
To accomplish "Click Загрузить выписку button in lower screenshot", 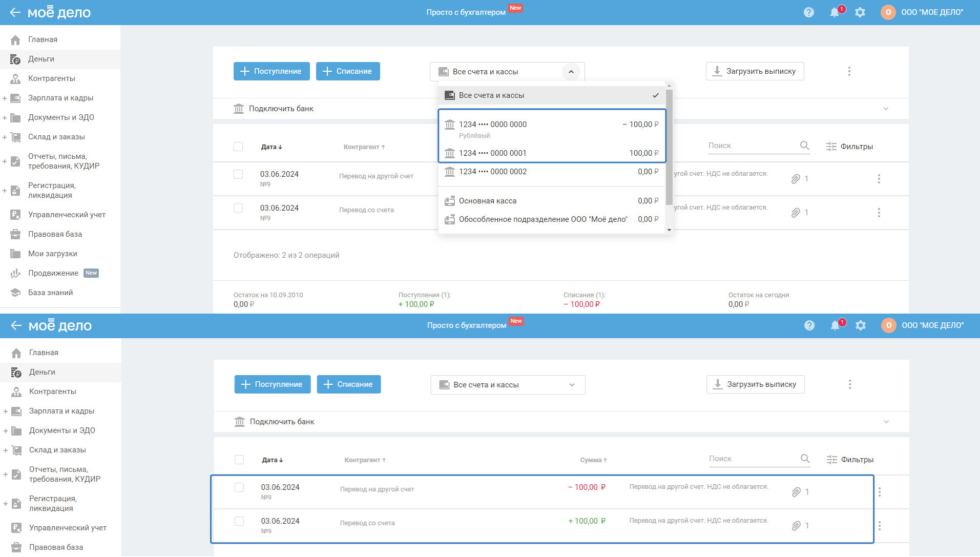I will click(x=756, y=384).
